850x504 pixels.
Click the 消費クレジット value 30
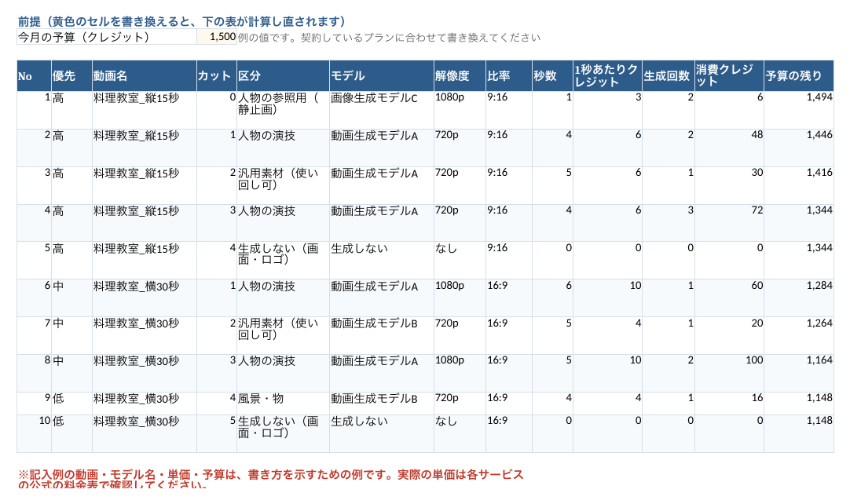point(729,185)
